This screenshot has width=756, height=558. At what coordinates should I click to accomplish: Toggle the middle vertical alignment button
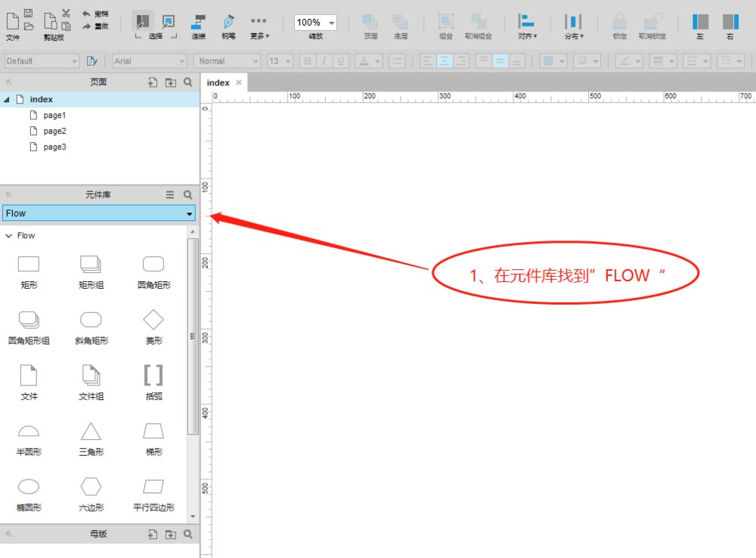[500, 61]
